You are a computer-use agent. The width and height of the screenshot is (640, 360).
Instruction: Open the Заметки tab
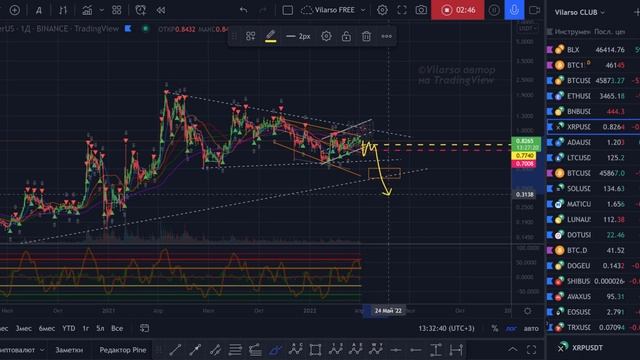pyautogui.click(x=69, y=350)
